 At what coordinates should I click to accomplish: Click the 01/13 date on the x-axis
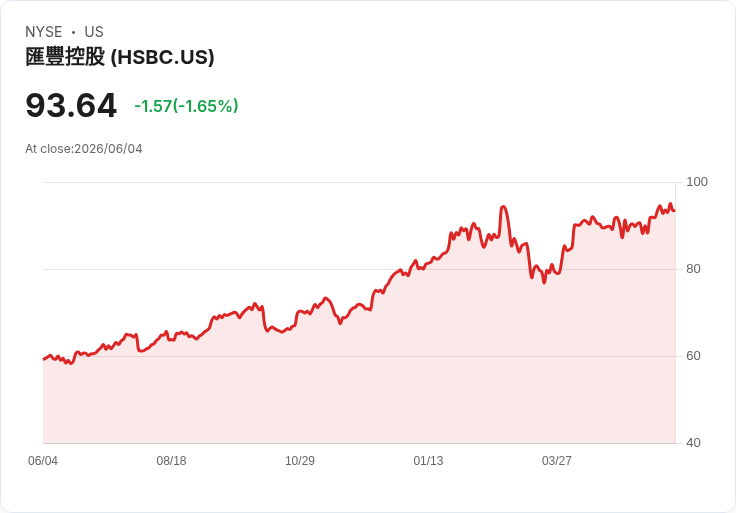click(428, 461)
